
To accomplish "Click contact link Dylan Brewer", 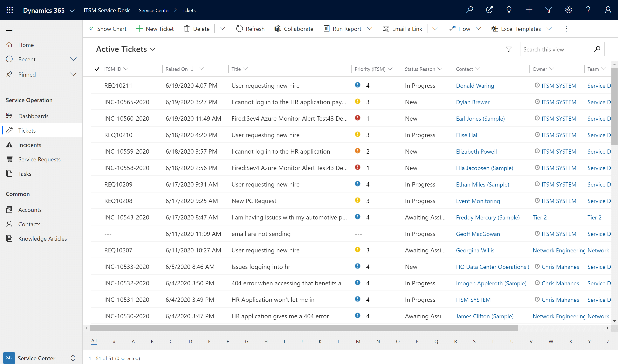I will click(473, 102).
